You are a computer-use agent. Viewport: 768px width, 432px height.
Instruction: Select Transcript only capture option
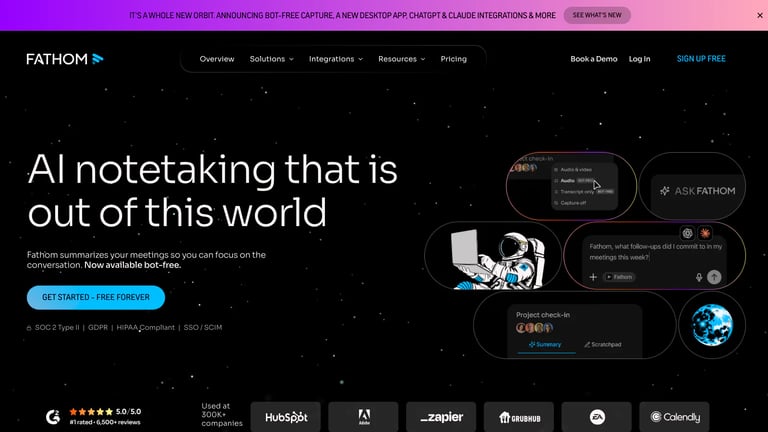tap(584, 192)
